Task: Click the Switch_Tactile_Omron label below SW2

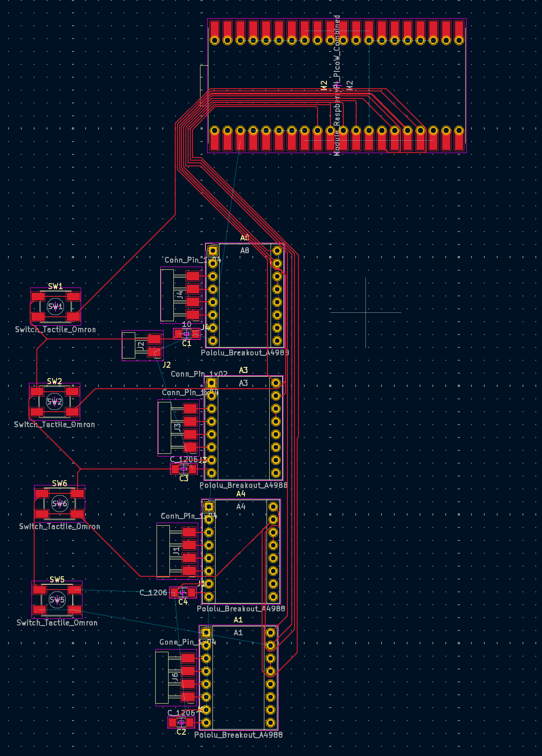Action: [x=55, y=425]
